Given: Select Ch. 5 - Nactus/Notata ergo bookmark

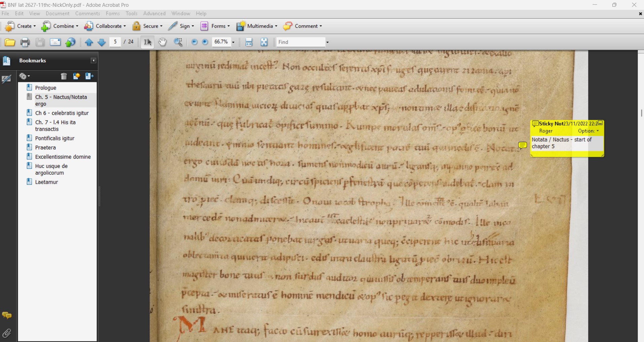Looking at the screenshot, I should (x=61, y=100).
